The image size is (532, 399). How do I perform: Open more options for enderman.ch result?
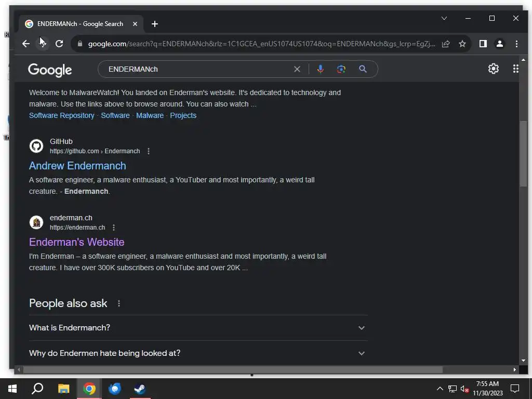click(114, 228)
